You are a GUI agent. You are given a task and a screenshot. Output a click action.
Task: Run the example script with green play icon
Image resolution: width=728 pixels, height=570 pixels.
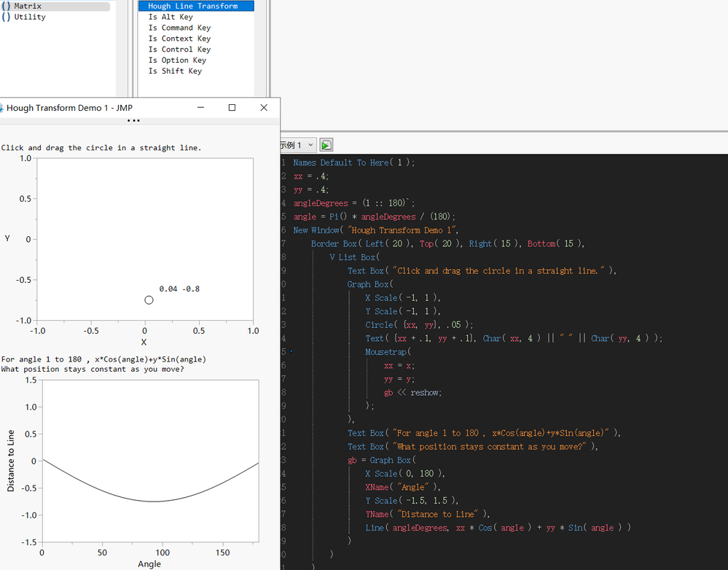pyautogui.click(x=326, y=145)
